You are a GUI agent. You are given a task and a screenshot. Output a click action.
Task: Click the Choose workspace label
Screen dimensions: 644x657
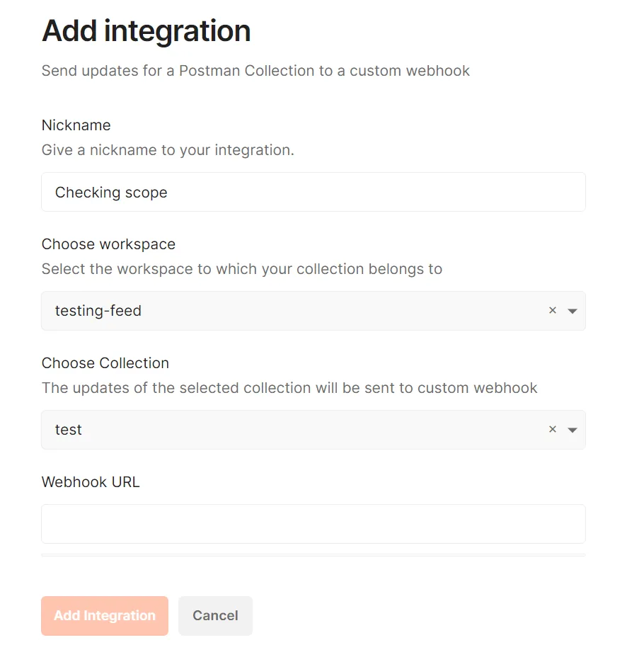point(108,244)
